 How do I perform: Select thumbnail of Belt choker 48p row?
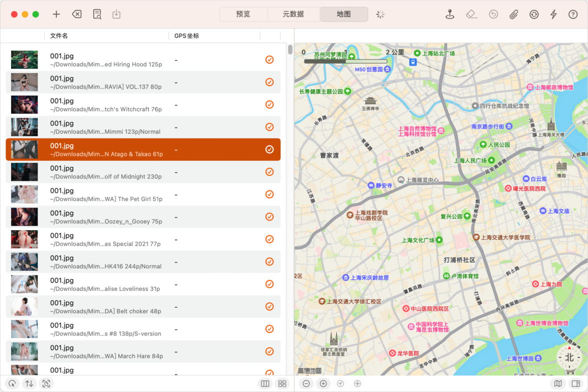25,307
